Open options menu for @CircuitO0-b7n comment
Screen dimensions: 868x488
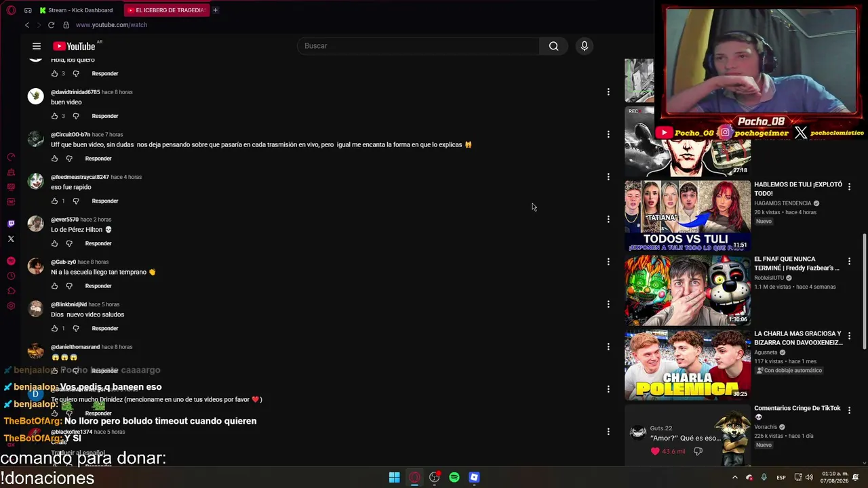pos(608,134)
